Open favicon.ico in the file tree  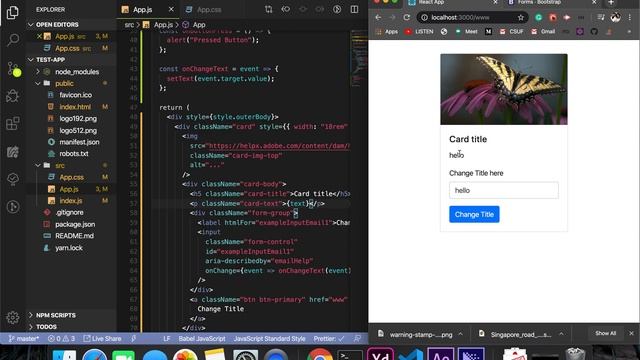coord(76,95)
